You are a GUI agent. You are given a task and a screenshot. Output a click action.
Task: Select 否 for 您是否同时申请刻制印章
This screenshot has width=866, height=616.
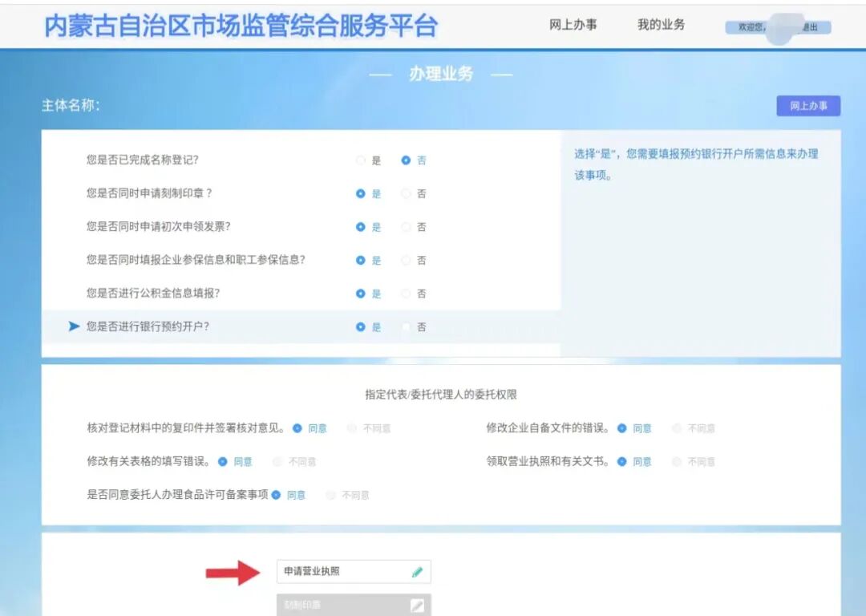pyautogui.click(x=407, y=193)
